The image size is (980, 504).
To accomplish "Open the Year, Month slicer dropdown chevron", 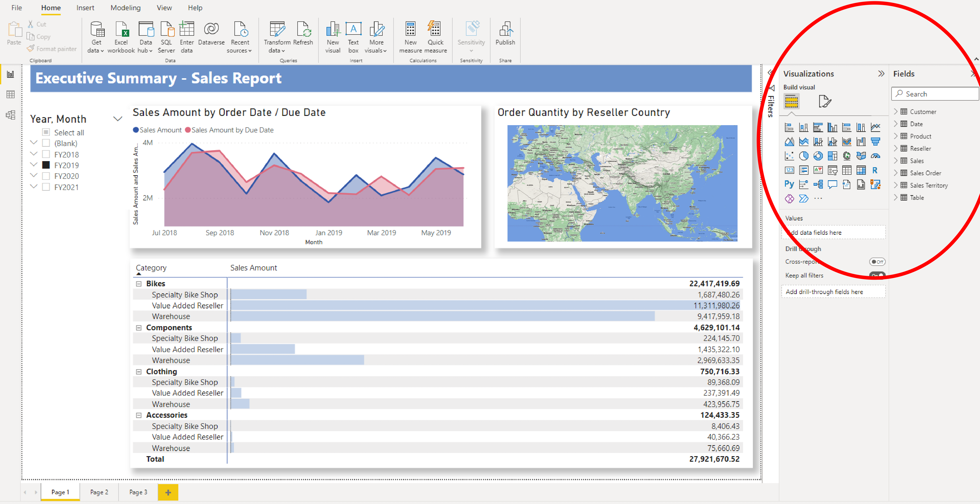I will pos(118,119).
